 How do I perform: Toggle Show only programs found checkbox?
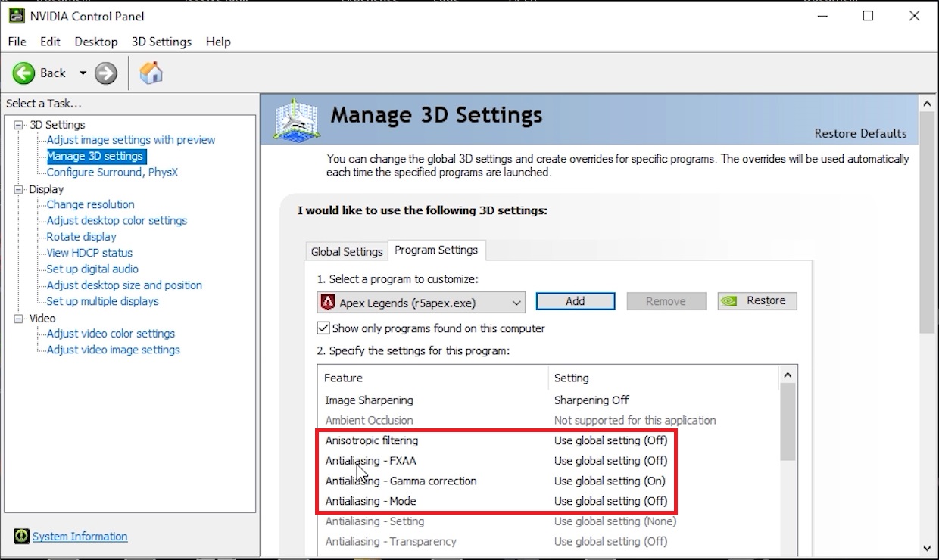click(323, 328)
